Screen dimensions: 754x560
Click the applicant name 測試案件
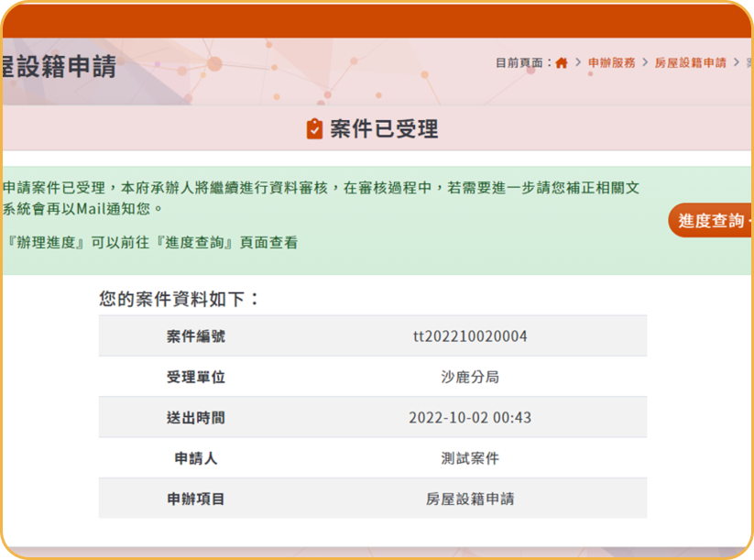click(469, 458)
